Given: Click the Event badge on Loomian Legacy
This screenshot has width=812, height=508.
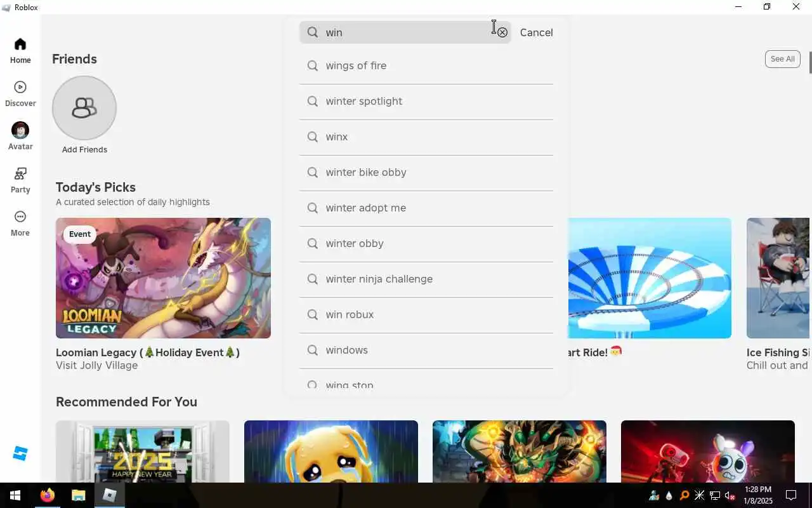Looking at the screenshot, I should pos(80,234).
